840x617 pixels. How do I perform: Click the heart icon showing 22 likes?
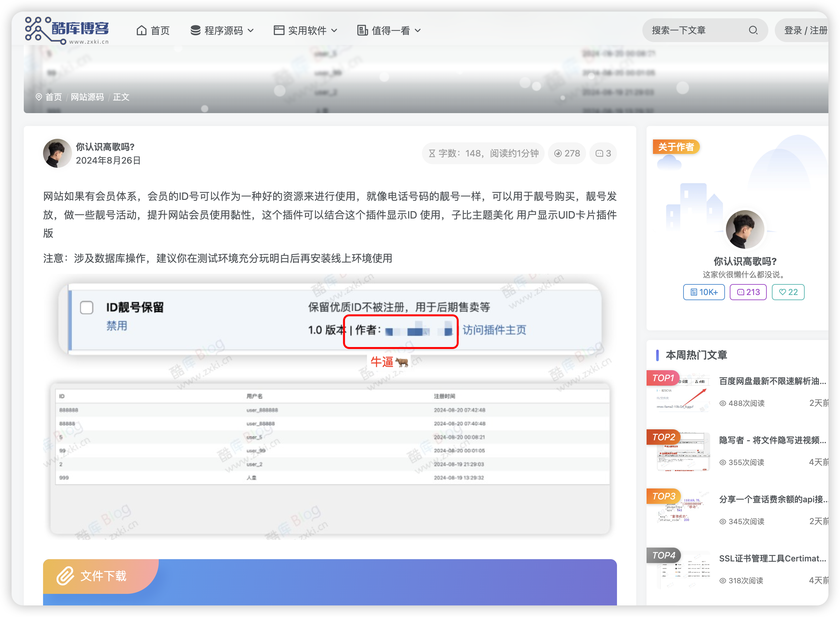click(782, 292)
